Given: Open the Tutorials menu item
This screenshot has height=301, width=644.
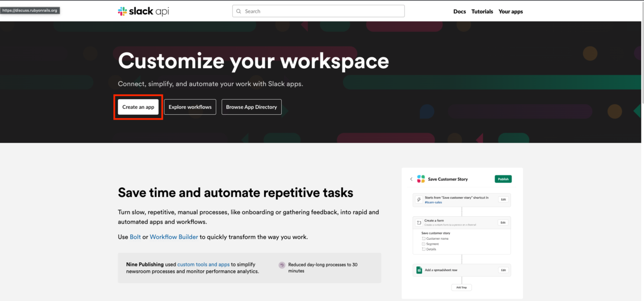Looking at the screenshot, I should click(x=482, y=11).
